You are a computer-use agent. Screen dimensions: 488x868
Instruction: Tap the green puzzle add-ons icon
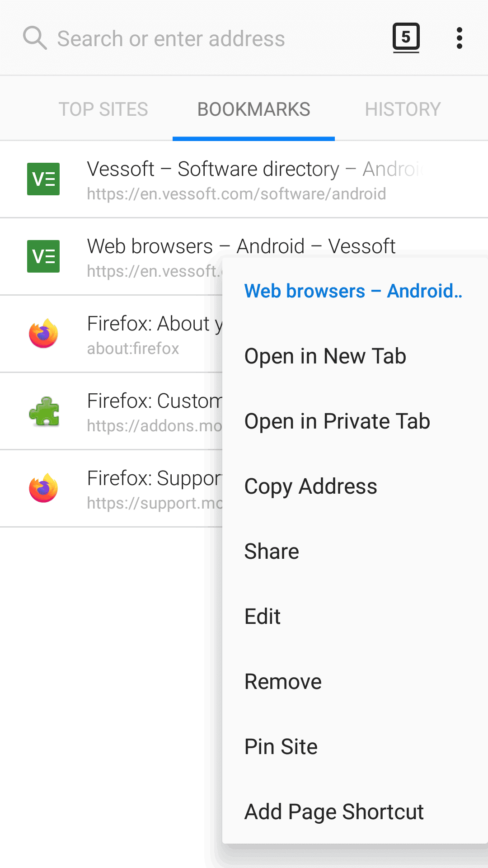tap(44, 411)
